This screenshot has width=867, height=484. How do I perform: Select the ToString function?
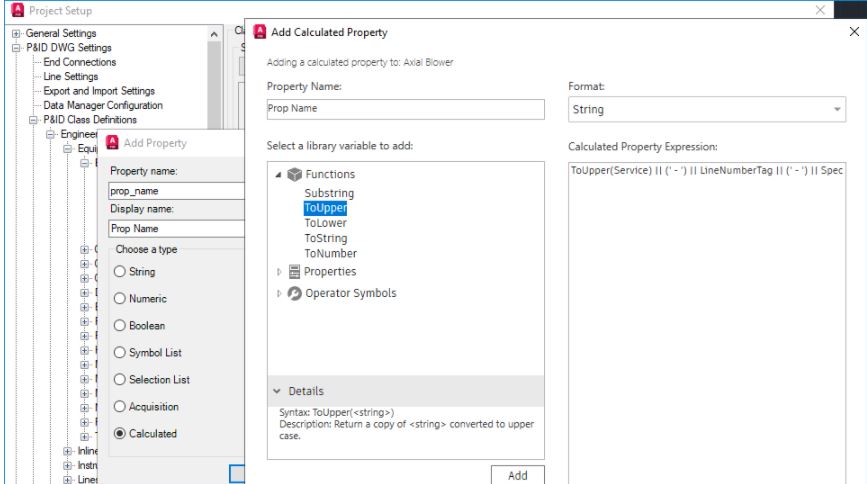326,238
